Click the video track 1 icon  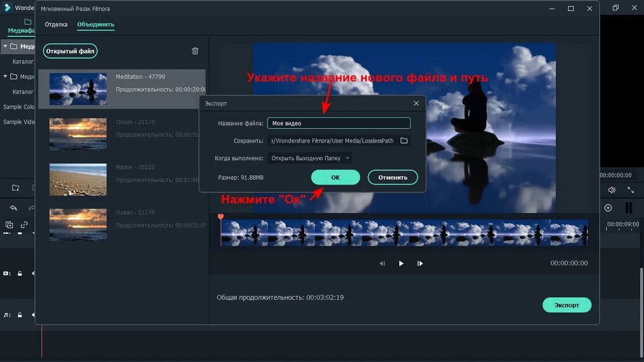tap(6, 274)
